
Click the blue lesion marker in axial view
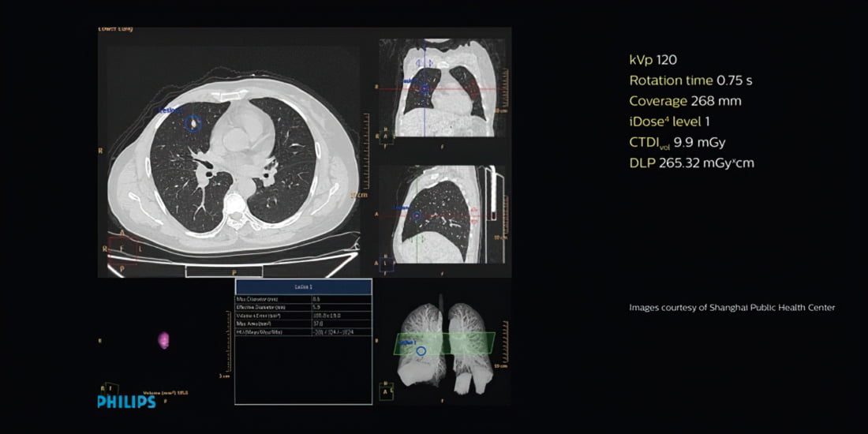[193, 123]
